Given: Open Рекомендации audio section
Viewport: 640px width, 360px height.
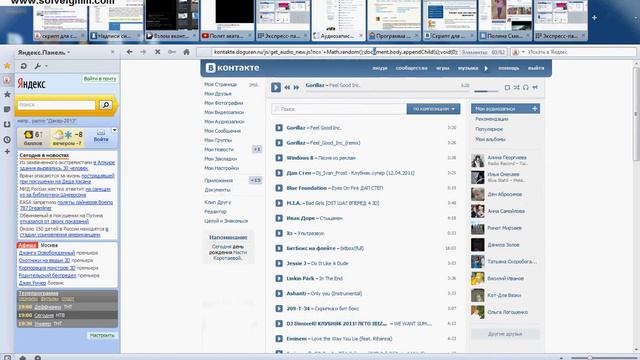Looking at the screenshot, I should 492,119.
